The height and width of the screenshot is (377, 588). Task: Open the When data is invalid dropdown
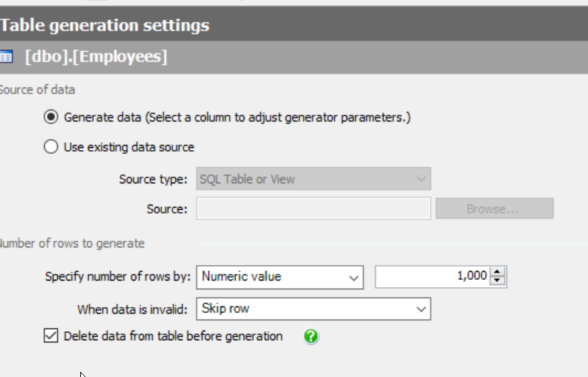pos(313,309)
